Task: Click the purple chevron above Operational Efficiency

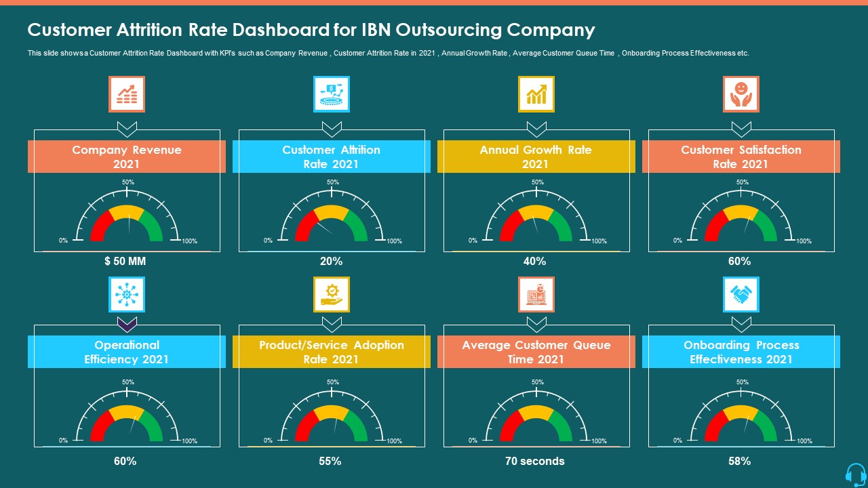Action: coord(127,323)
